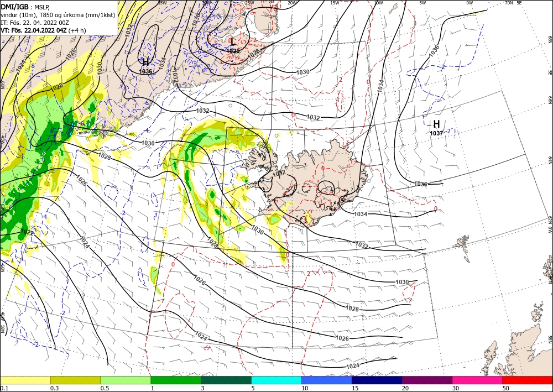
Task: Click the legend scale value '50'
Action: click(x=506, y=388)
